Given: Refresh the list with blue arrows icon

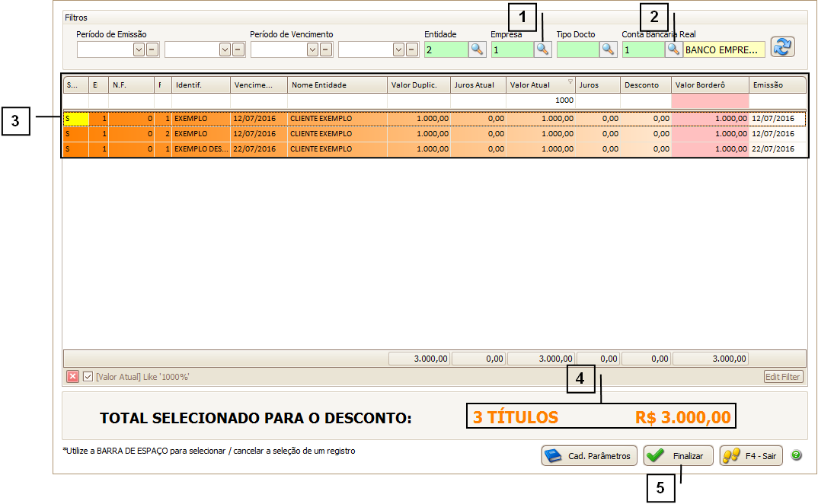Looking at the screenshot, I should tap(781, 47).
